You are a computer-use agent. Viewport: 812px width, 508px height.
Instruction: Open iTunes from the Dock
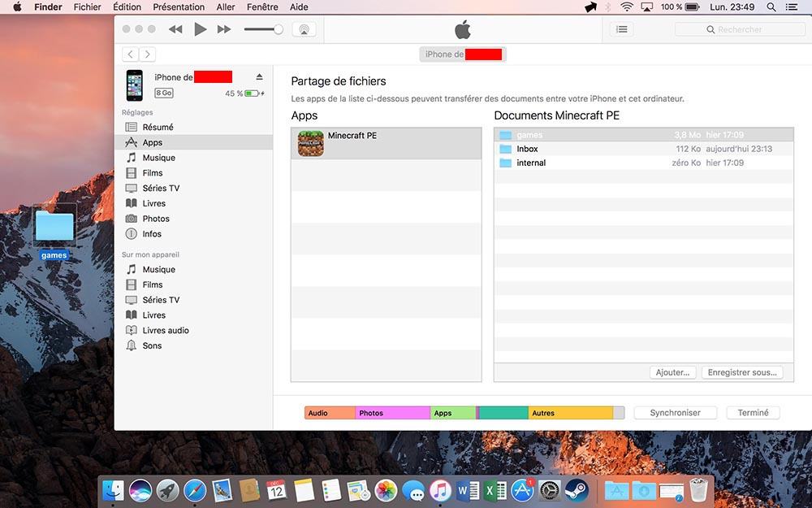click(440, 490)
